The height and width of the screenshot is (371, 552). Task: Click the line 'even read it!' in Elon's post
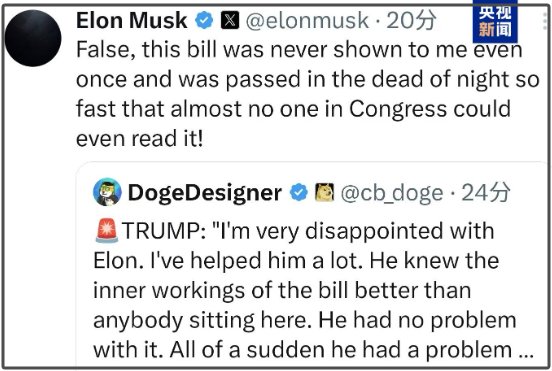(140, 138)
